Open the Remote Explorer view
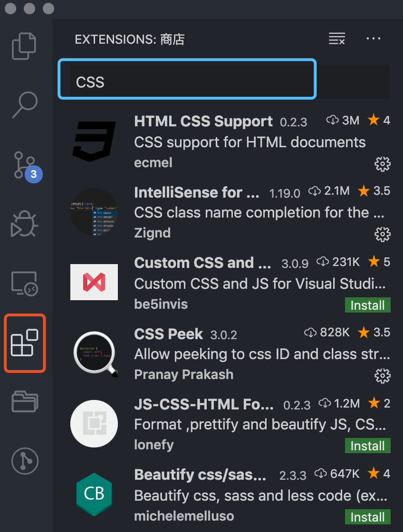 (x=24, y=283)
